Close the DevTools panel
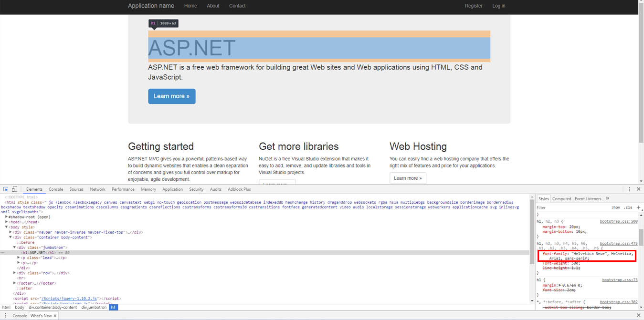This screenshot has height=320, width=644. pos(639,189)
